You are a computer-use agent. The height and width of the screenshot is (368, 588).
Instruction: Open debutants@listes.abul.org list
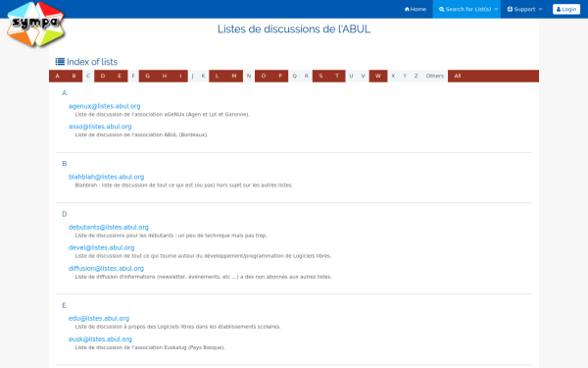click(109, 228)
